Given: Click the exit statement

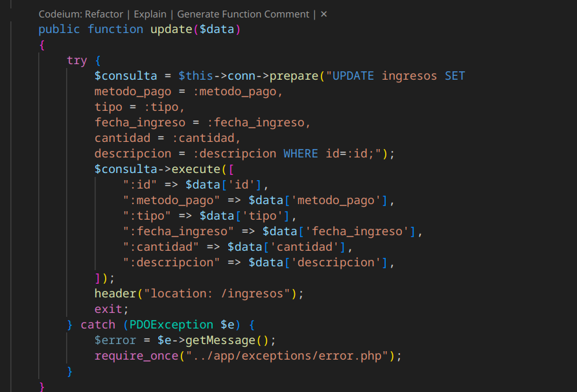Looking at the screenshot, I should coord(107,308).
